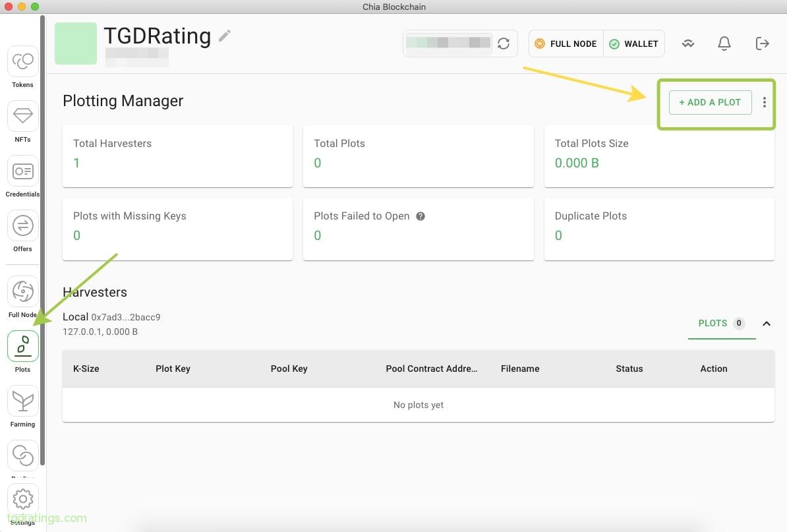
Task: Click the 'No plots yet' message
Action: point(419,405)
